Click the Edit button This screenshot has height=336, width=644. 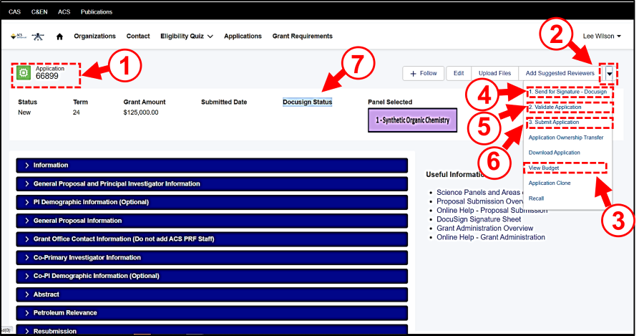point(459,73)
